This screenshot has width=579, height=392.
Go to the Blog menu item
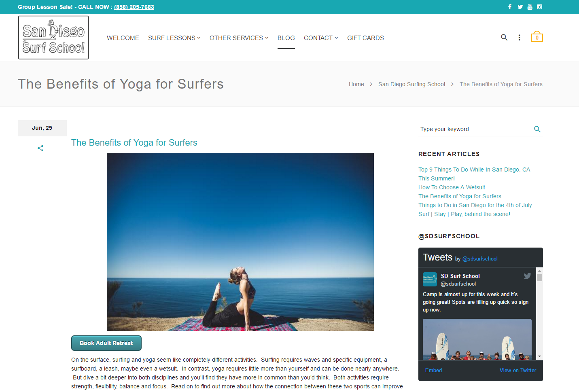(286, 38)
